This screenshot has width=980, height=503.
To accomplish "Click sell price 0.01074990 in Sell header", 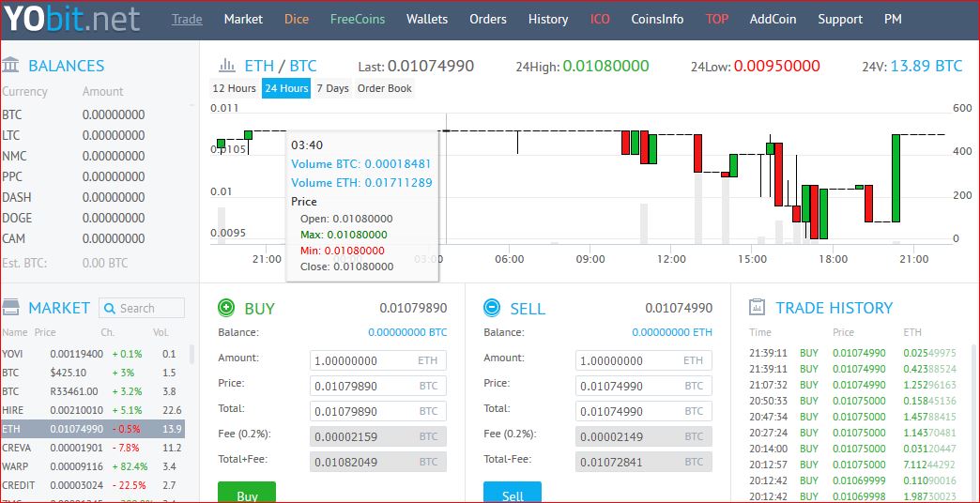I will point(679,308).
